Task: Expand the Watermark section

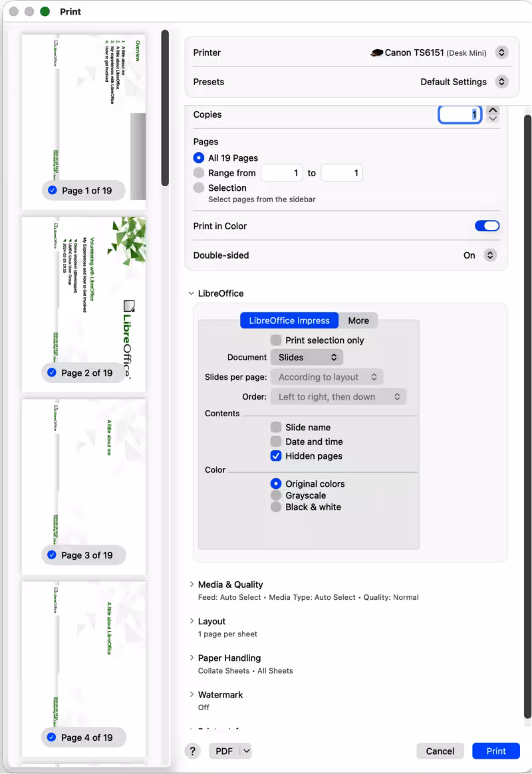Action: (192, 694)
